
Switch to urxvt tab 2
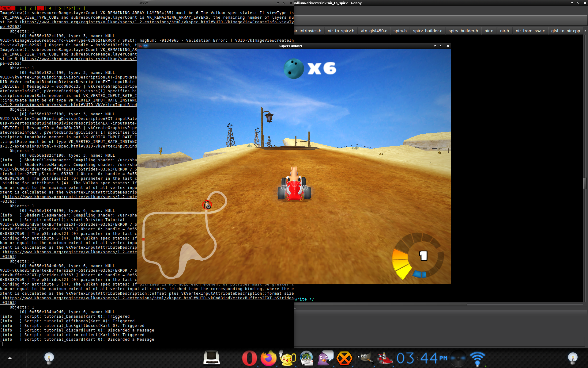[30, 8]
